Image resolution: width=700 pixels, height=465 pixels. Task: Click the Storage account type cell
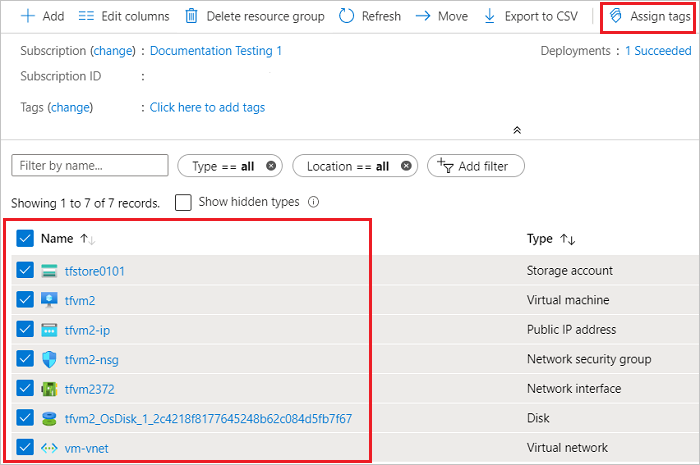570,270
